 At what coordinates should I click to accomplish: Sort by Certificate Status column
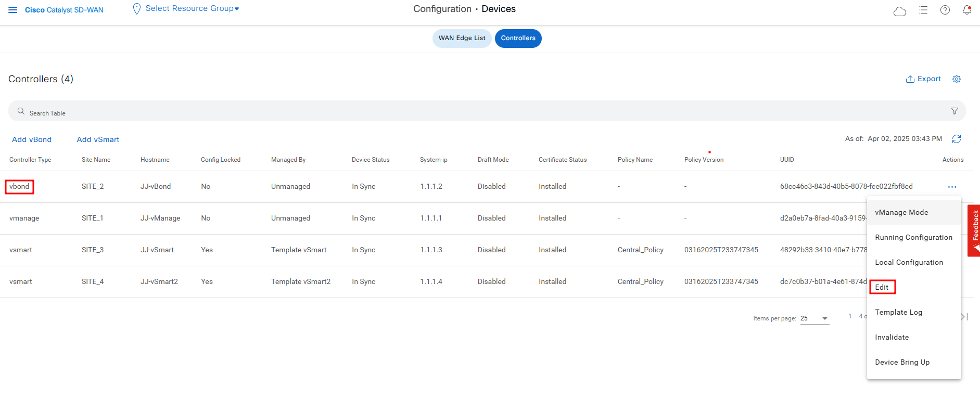pyautogui.click(x=563, y=160)
